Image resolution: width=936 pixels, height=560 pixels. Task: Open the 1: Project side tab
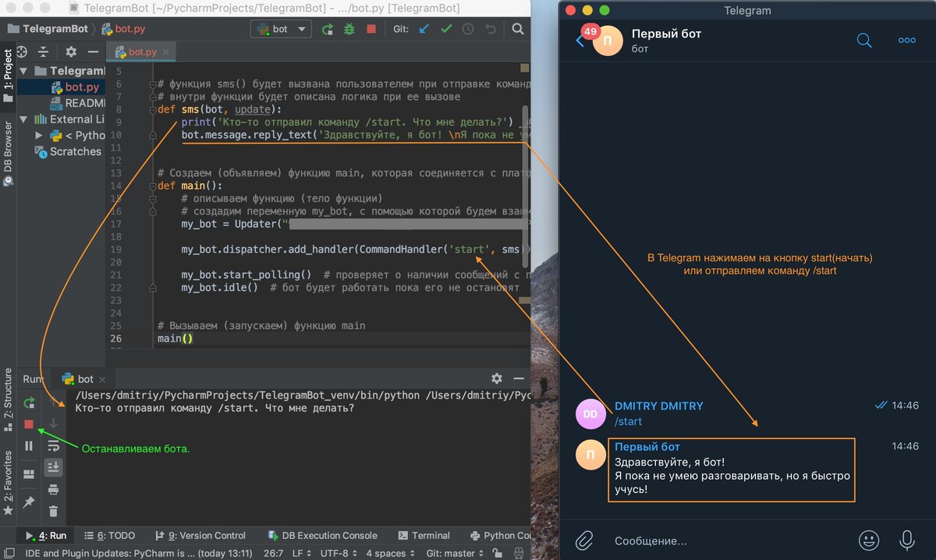8,76
